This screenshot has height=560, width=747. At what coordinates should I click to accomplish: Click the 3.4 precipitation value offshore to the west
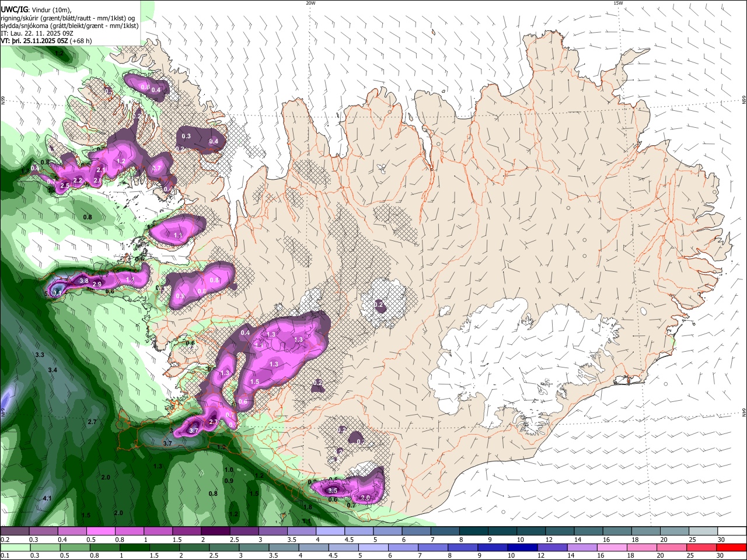click(x=53, y=370)
